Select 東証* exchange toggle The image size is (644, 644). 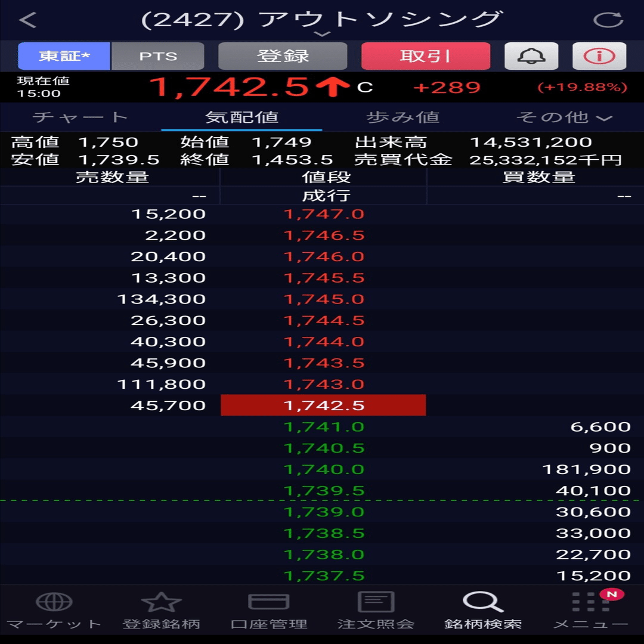(64, 56)
